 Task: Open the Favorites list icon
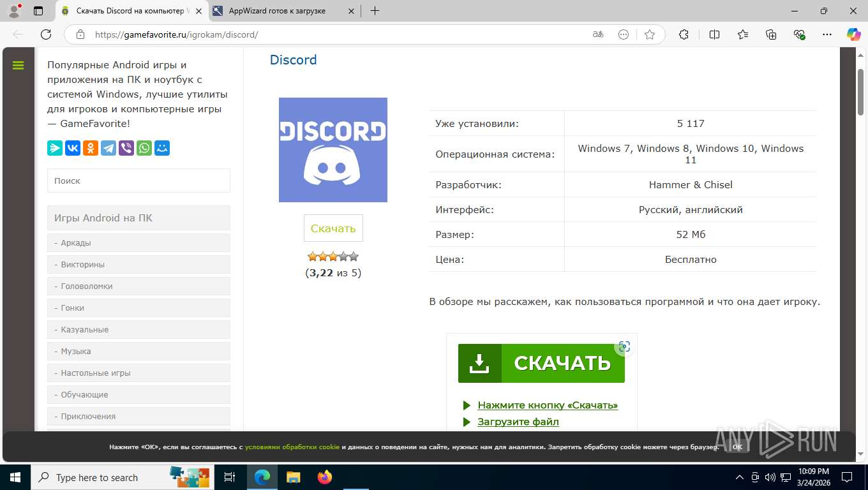click(743, 34)
